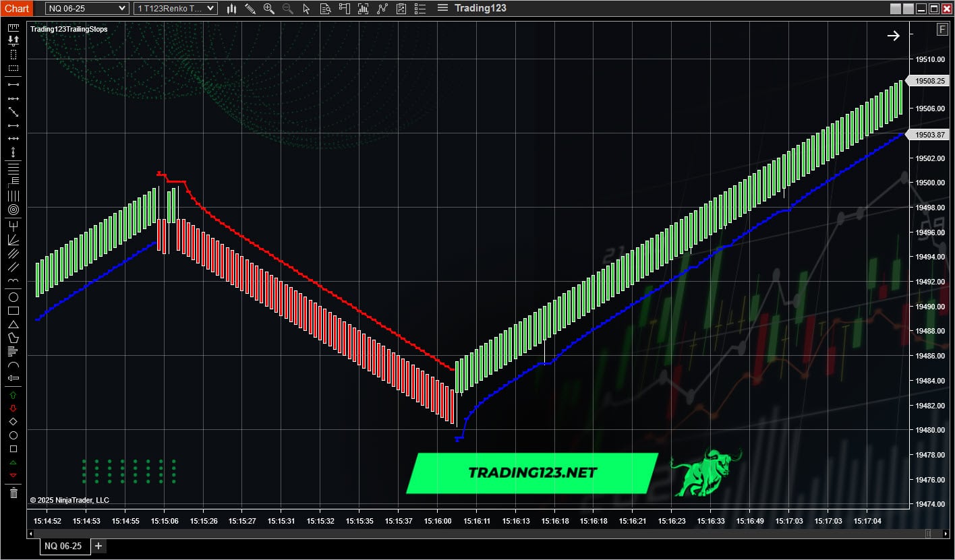Click the plus button to add a tab
Viewport: 955px width, 560px height.
[x=98, y=546]
